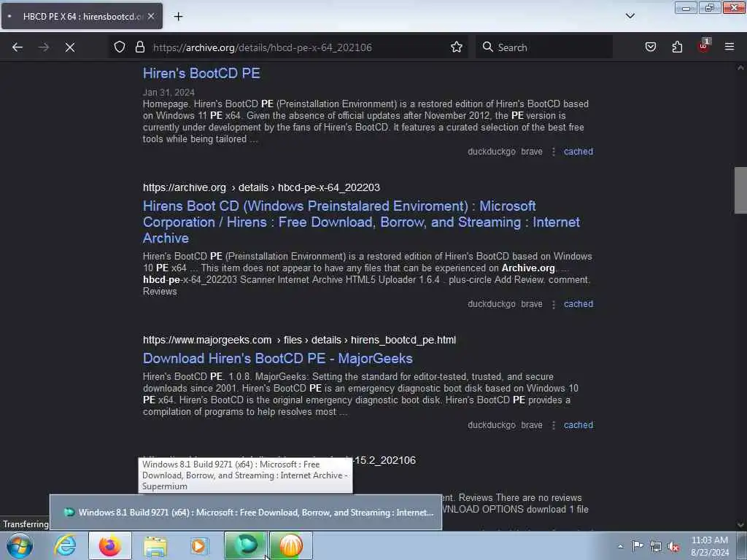View site security padlock info
Screen dimensions: 747x560
139,47
